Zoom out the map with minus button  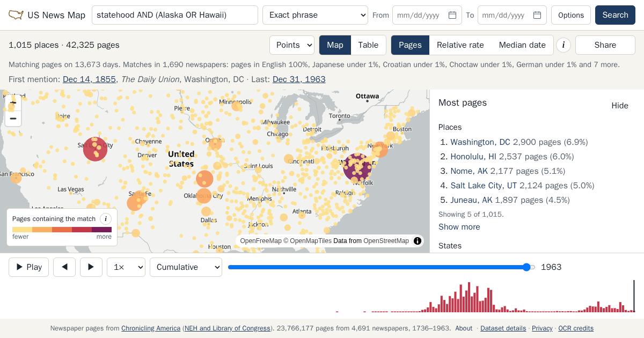(x=13, y=119)
